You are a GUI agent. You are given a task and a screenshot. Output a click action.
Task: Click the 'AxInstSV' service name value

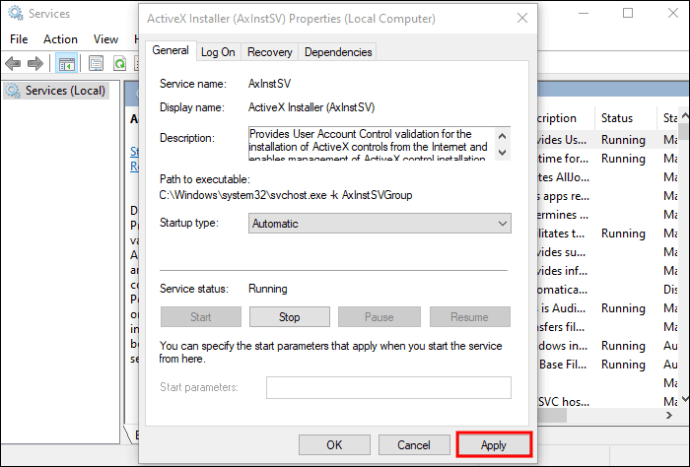(x=269, y=84)
